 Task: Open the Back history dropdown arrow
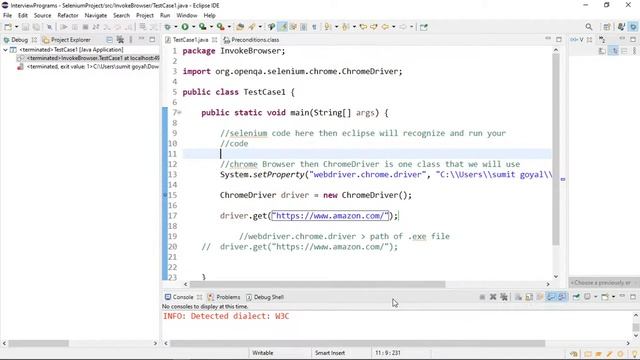point(393,27)
